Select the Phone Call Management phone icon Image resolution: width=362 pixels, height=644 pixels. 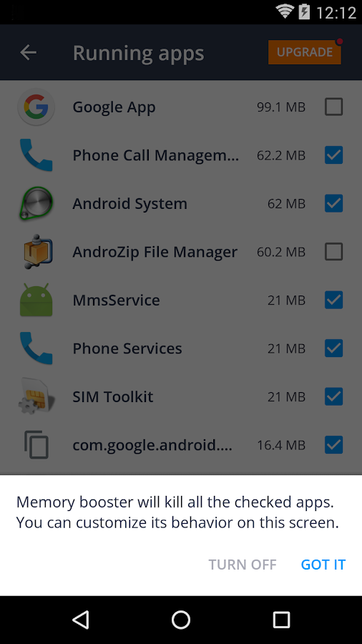click(x=36, y=155)
